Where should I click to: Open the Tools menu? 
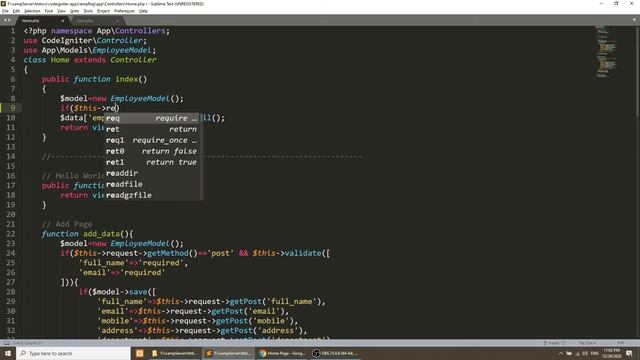[x=88, y=11]
